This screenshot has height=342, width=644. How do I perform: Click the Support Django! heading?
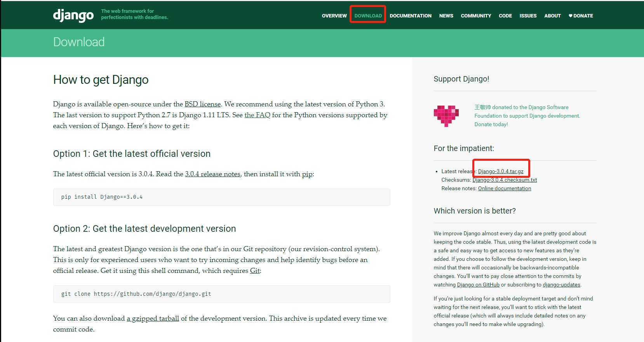461,79
